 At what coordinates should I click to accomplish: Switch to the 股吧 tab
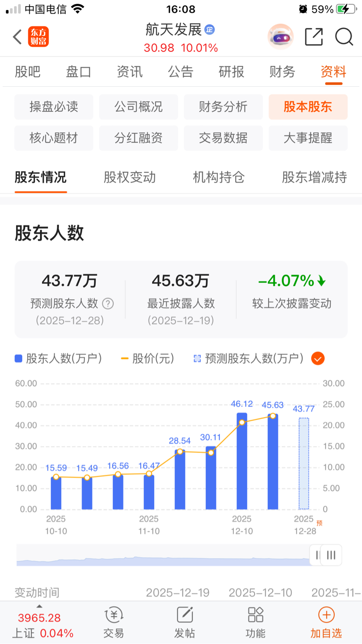(28, 72)
